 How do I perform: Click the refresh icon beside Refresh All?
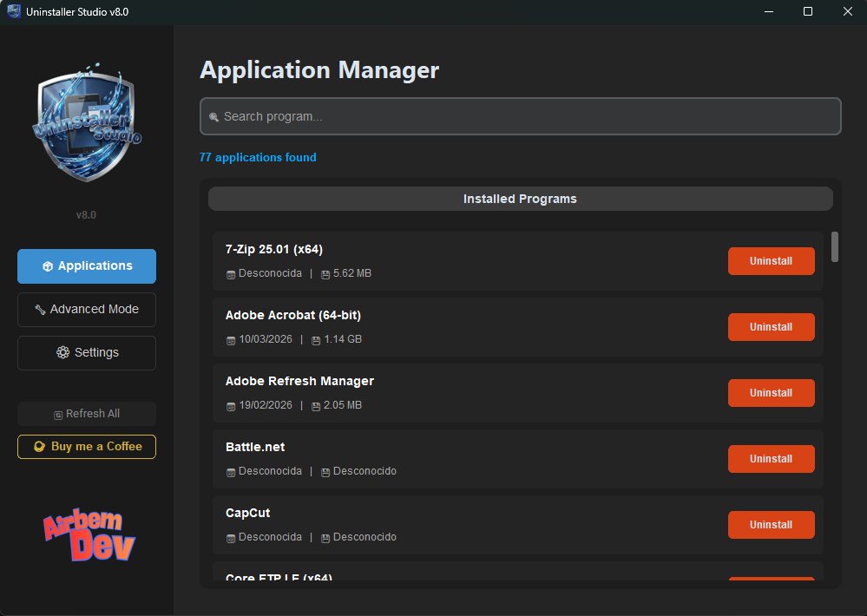[x=58, y=415]
